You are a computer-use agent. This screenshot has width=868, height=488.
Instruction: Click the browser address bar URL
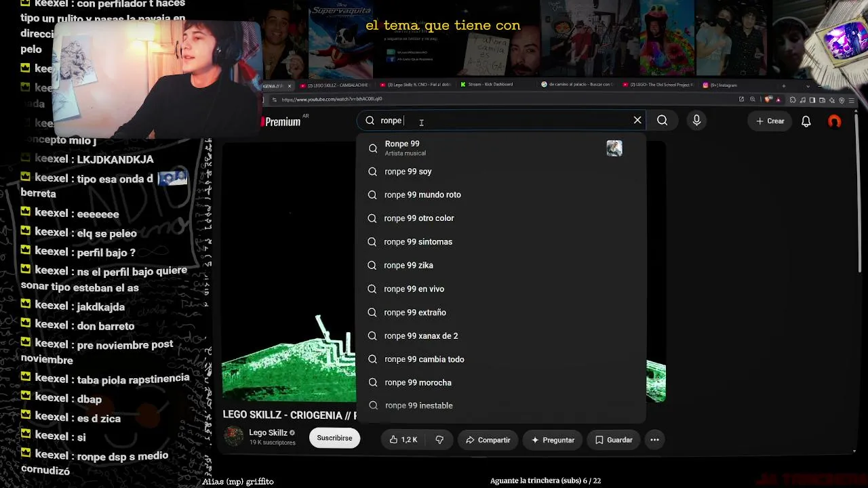(332, 100)
